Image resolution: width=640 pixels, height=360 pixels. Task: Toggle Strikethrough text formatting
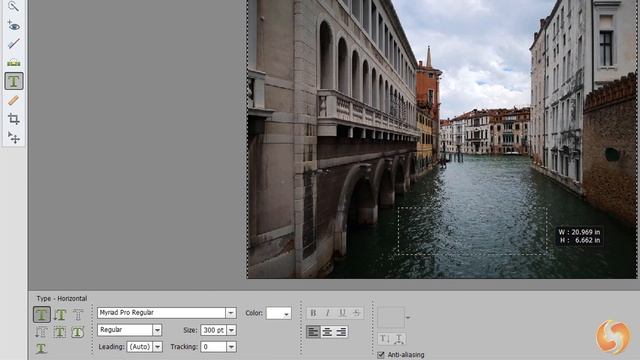click(x=357, y=313)
